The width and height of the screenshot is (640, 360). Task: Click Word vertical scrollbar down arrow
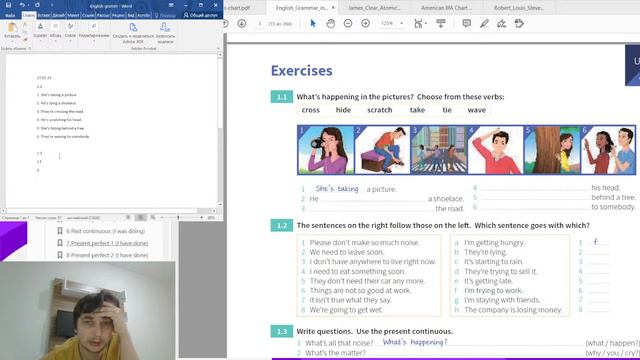coord(220,204)
